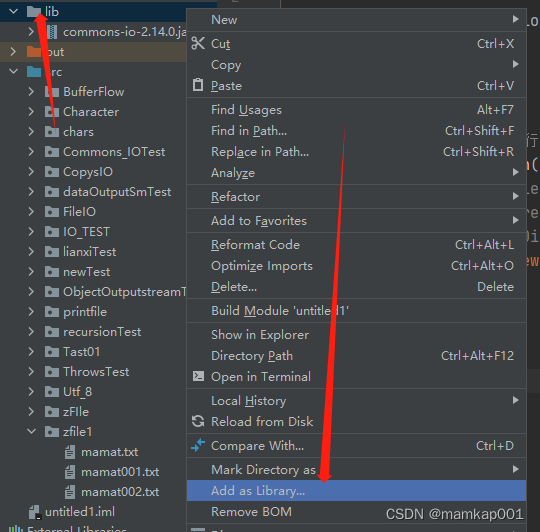The height and width of the screenshot is (532, 540).
Task: Select the chars package row
Action: [93, 132]
